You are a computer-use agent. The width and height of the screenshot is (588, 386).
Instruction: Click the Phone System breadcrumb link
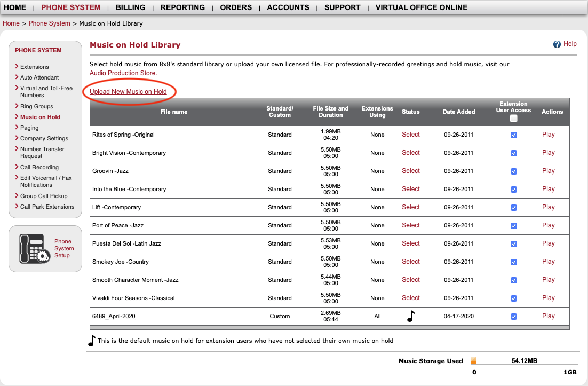50,23
